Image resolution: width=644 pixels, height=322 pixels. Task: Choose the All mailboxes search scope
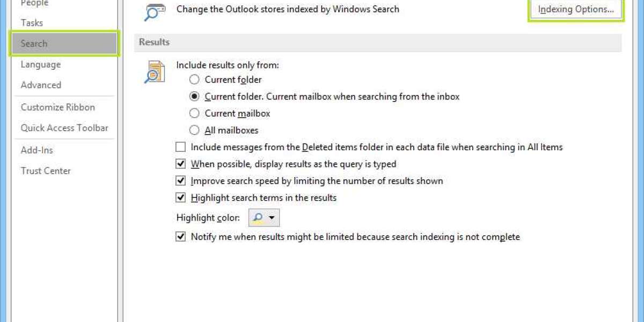click(x=194, y=130)
